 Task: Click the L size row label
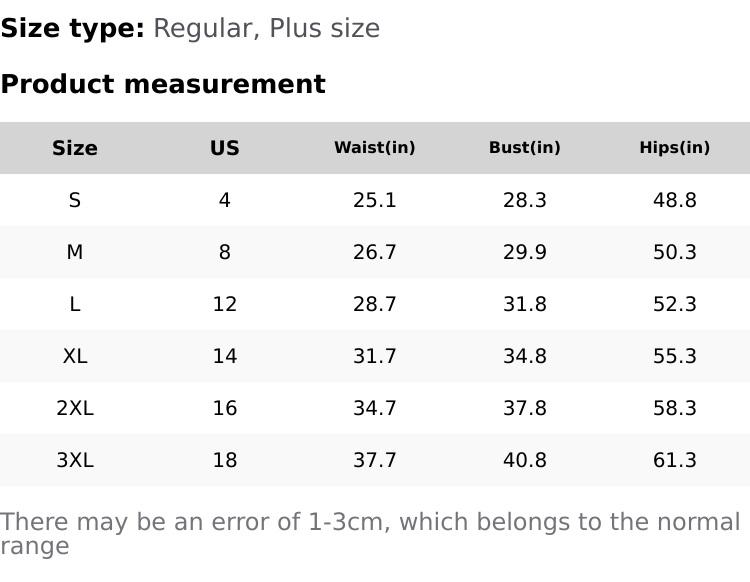[x=75, y=304]
